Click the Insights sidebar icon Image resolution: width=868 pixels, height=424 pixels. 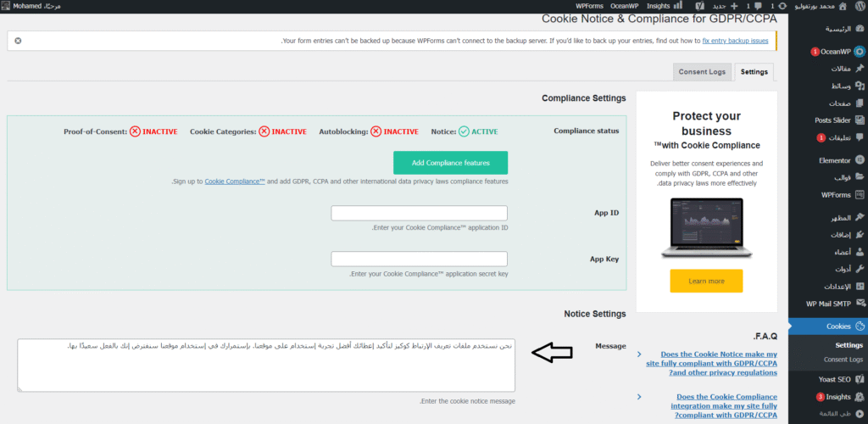click(x=860, y=397)
